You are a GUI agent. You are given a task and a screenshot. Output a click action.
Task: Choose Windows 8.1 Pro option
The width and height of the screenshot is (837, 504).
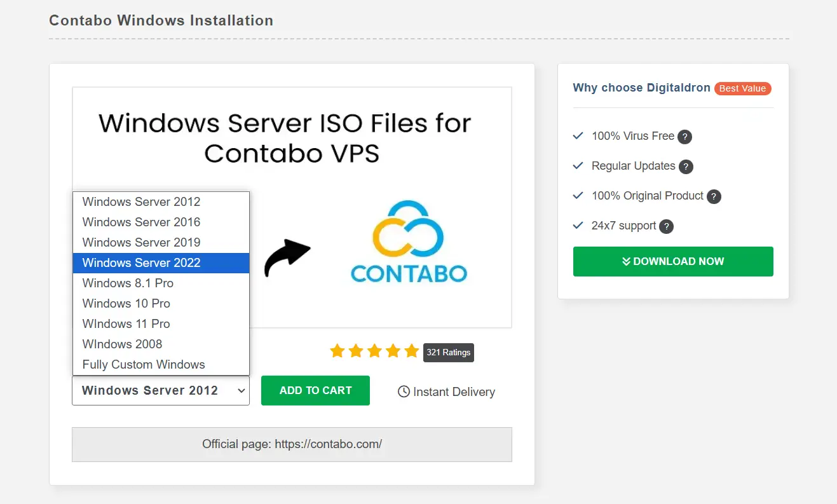pyautogui.click(x=161, y=283)
